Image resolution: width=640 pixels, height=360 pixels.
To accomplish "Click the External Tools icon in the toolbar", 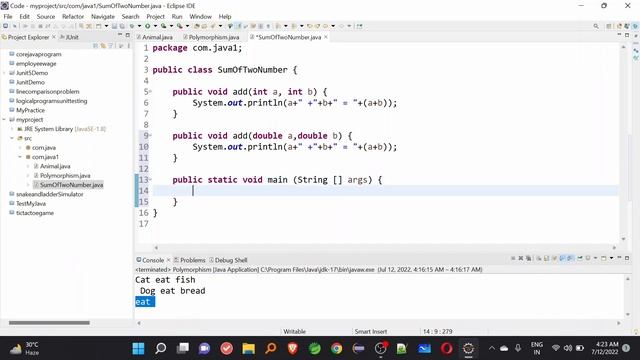I will pyautogui.click(x=180, y=26).
